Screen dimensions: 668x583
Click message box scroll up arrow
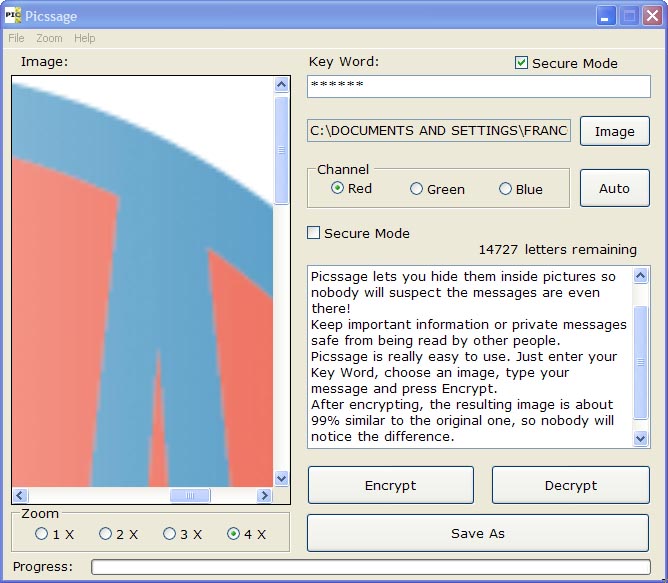[641, 275]
